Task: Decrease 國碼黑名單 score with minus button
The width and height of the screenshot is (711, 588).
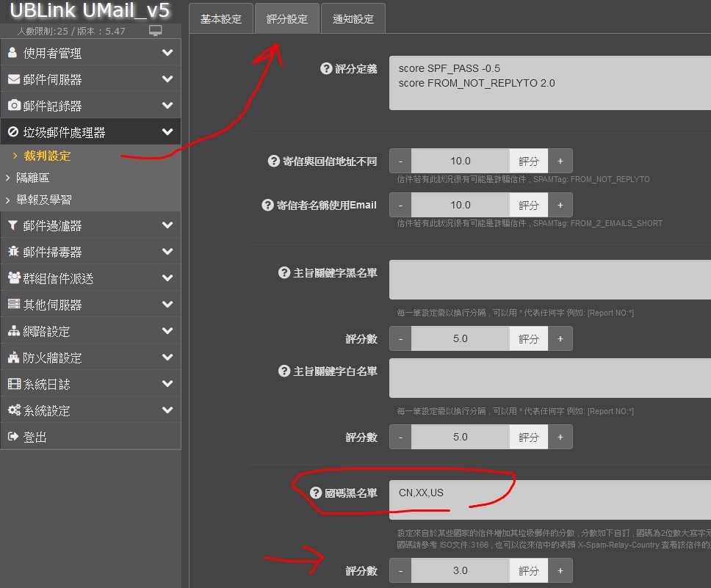Action: point(400,570)
